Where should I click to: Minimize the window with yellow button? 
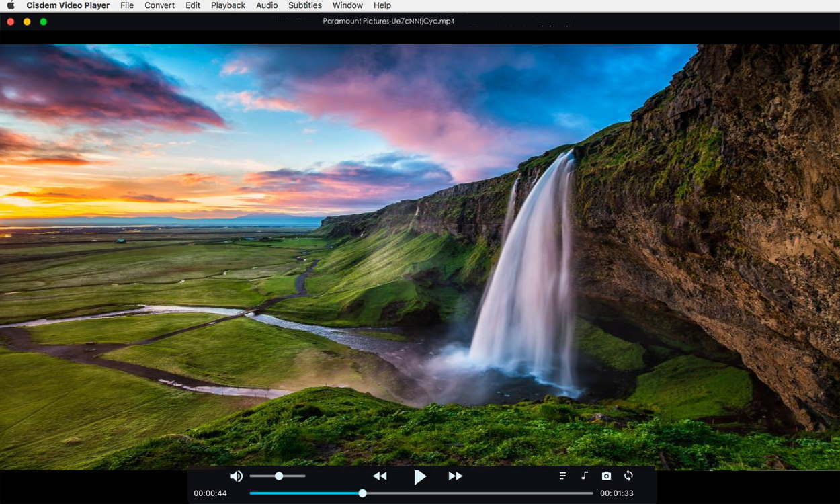27,22
